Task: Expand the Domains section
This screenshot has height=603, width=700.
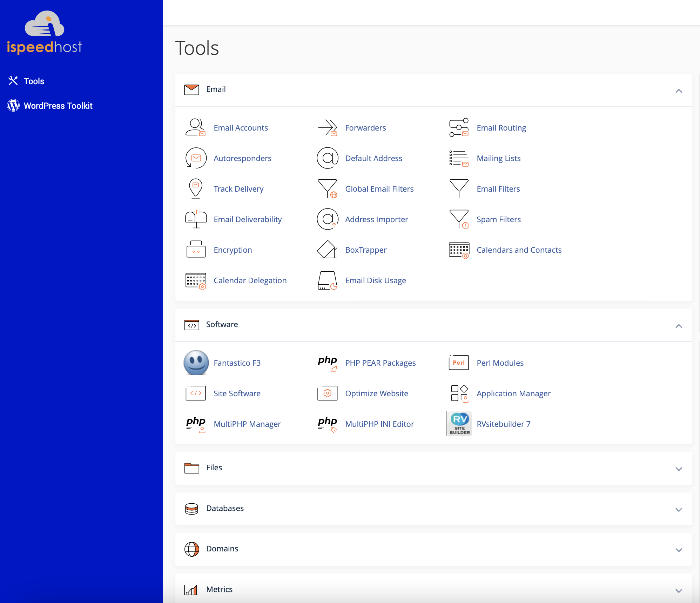Action: click(x=679, y=549)
